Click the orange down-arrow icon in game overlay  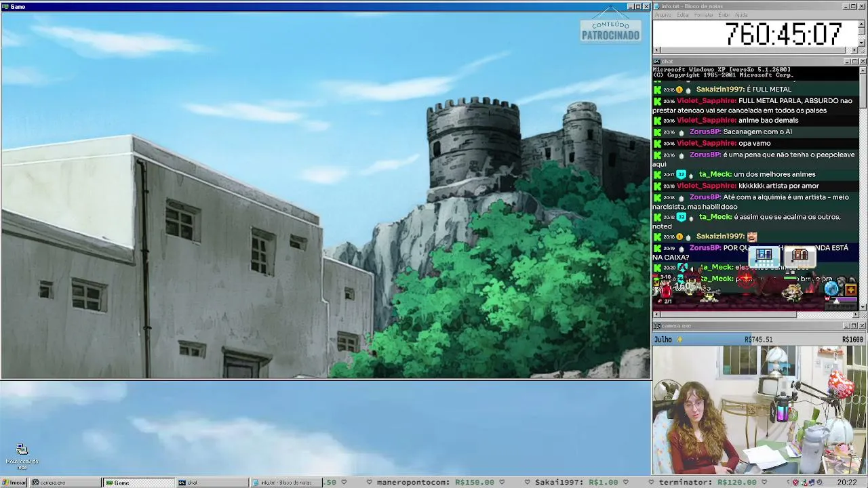coord(850,290)
